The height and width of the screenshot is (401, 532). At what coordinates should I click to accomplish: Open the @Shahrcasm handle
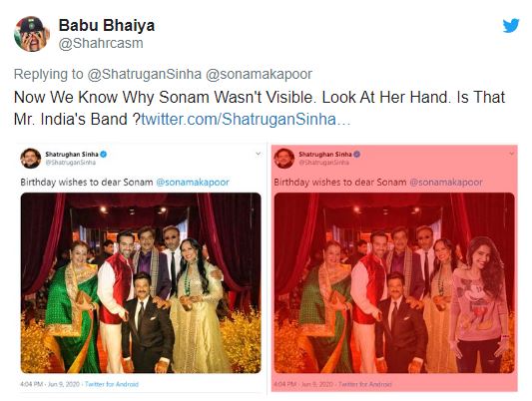[101, 43]
